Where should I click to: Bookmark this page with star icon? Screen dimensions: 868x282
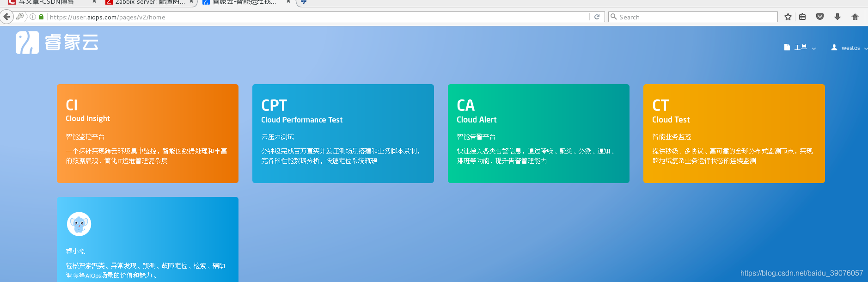[x=788, y=17]
